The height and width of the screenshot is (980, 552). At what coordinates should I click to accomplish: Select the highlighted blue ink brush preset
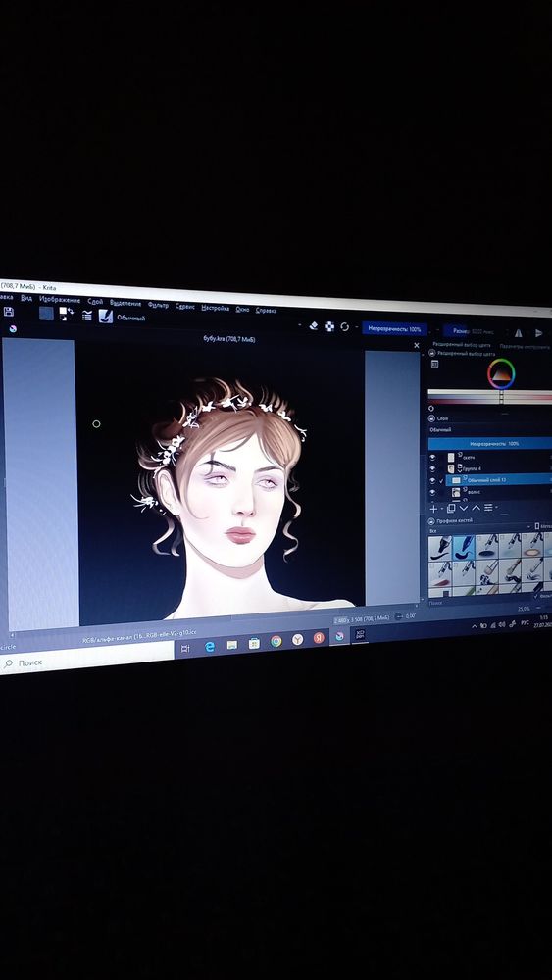tap(463, 547)
